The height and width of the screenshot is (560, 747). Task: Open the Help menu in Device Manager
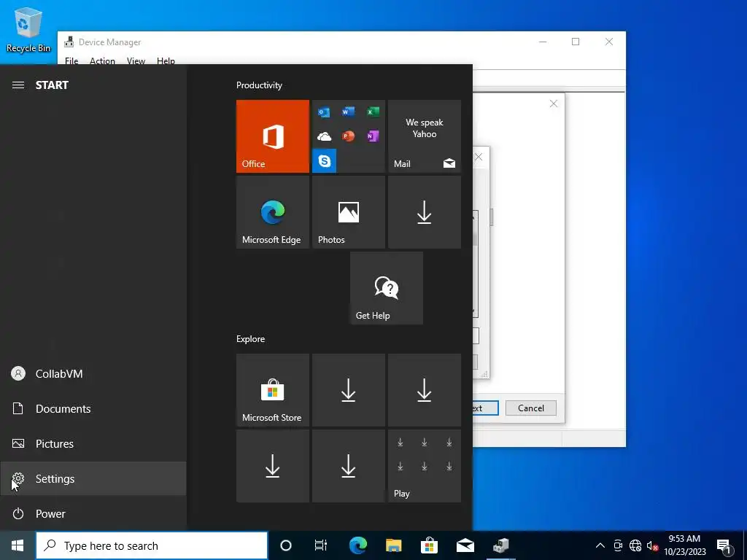(166, 61)
